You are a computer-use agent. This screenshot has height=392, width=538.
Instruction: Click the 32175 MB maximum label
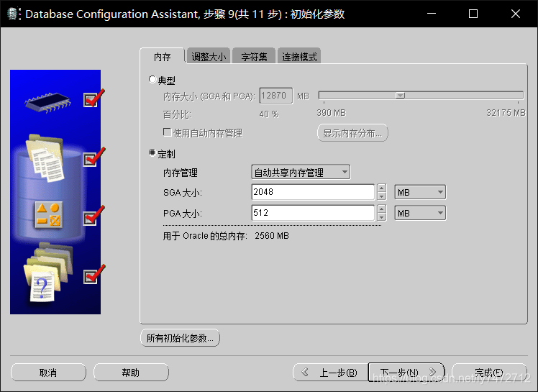click(506, 113)
